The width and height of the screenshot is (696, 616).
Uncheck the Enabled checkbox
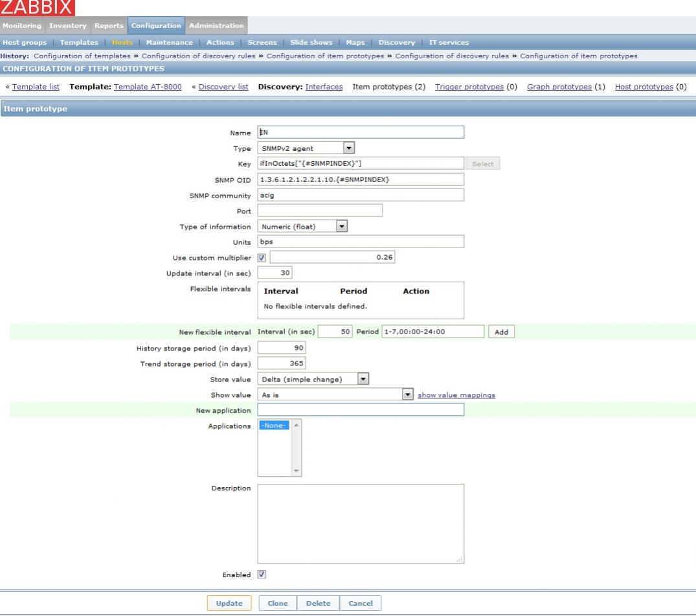(x=262, y=575)
